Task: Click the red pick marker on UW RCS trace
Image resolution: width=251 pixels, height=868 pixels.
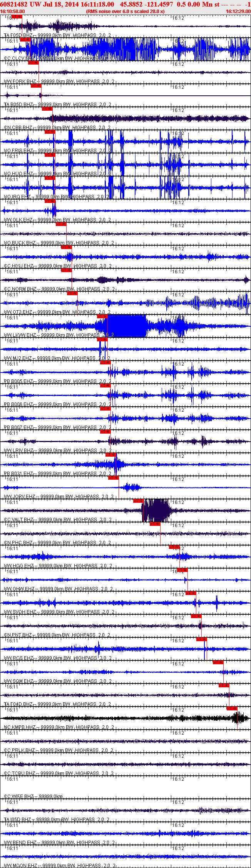Action: coord(202,639)
